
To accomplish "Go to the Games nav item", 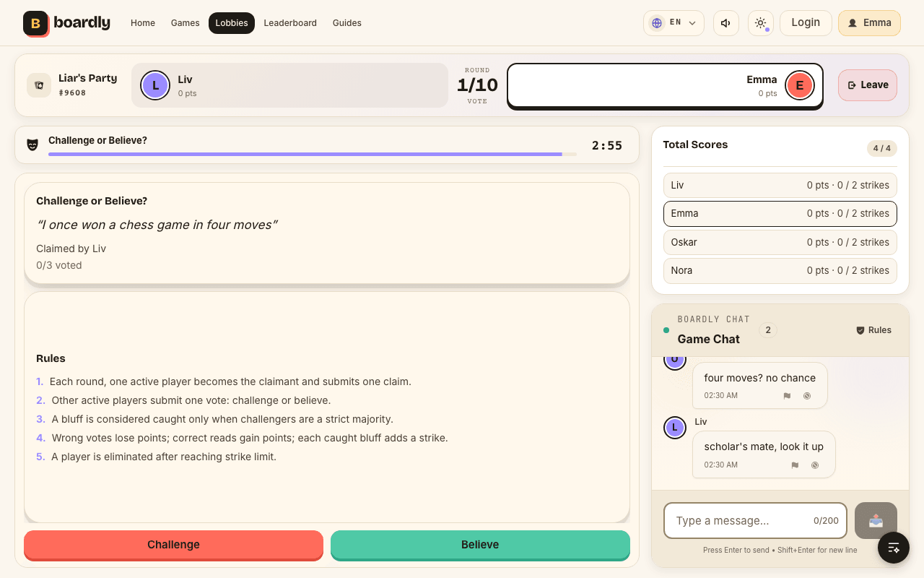I will [x=186, y=23].
